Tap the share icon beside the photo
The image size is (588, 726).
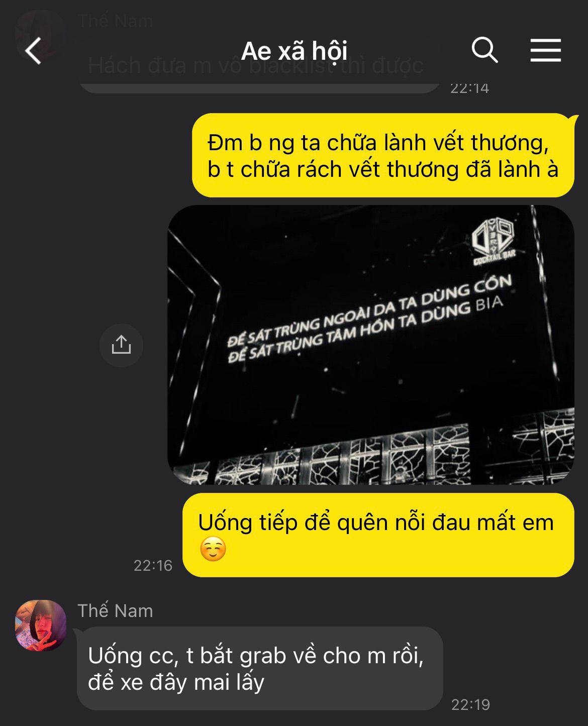[x=121, y=345]
